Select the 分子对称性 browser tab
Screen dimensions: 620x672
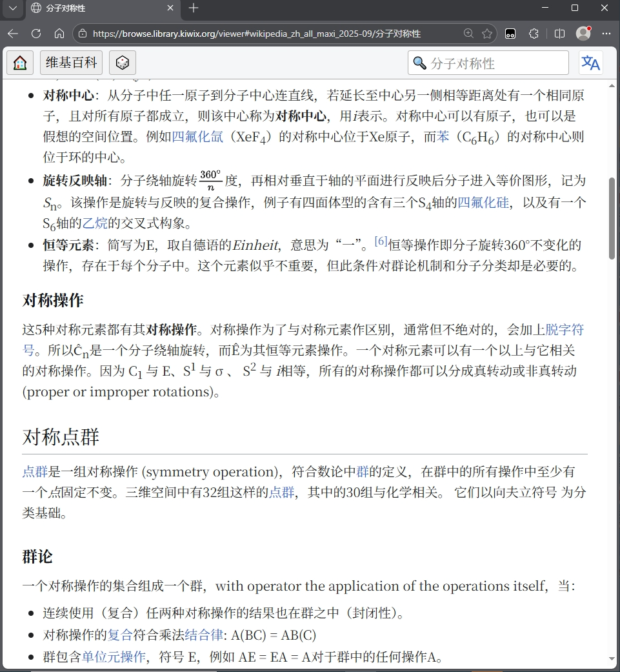click(97, 8)
